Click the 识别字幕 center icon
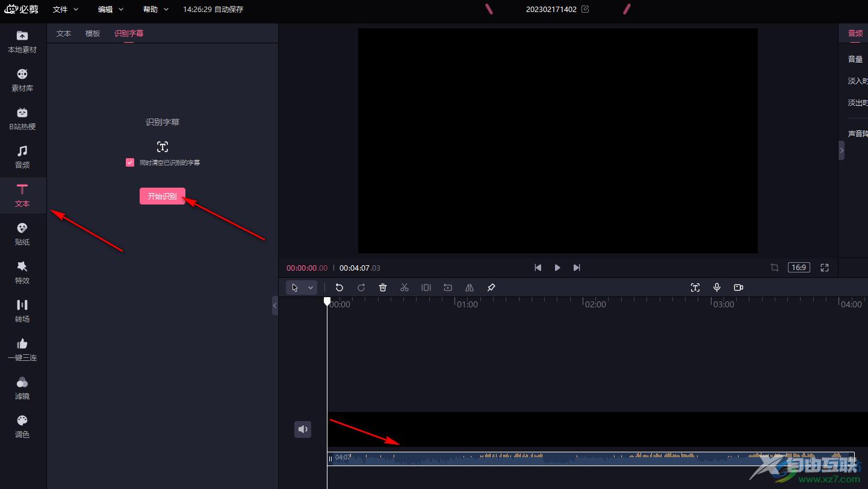 coord(163,147)
